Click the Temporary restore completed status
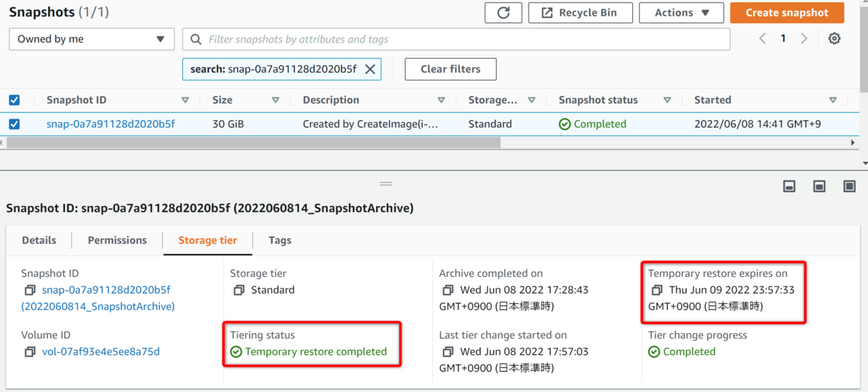 [309, 351]
